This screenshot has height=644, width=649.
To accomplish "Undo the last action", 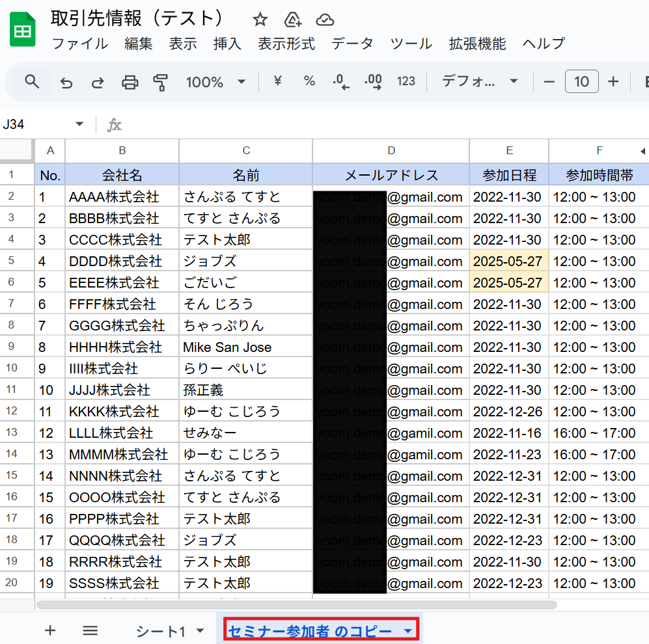I will [x=66, y=82].
